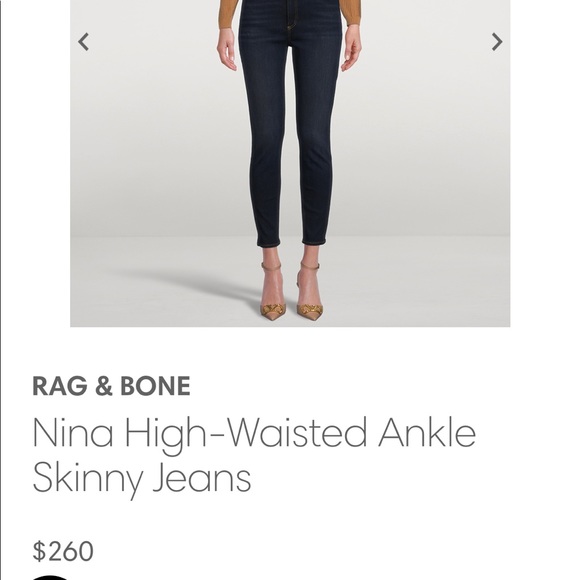Image resolution: width=580 pixels, height=580 pixels.
Task: Click the jeans ankle hem in photo
Action: click(x=269, y=243)
